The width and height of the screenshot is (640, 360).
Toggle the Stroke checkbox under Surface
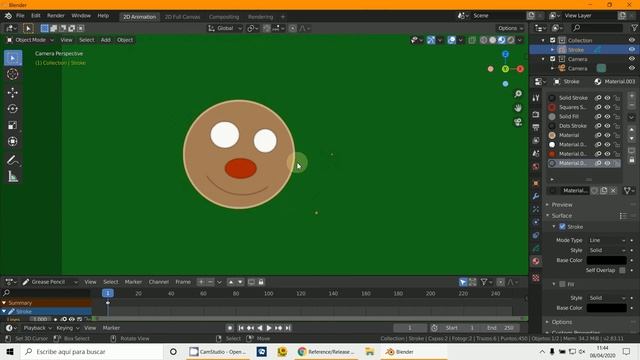click(562, 227)
